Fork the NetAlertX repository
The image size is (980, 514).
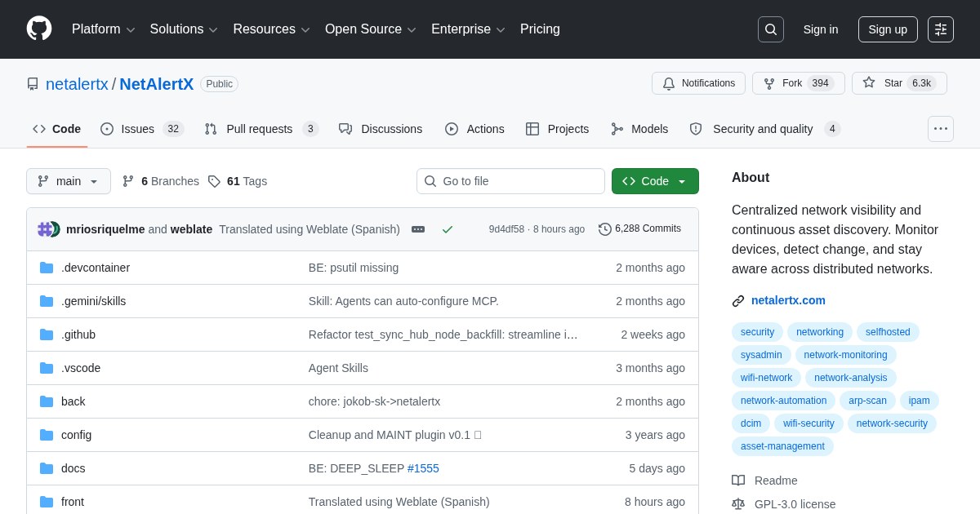coord(798,83)
